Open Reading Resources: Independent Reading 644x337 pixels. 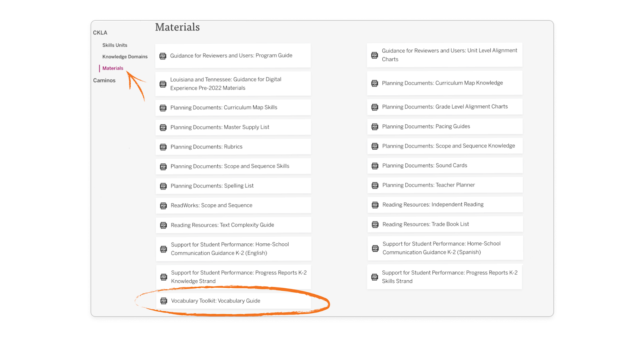tap(433, 205)
